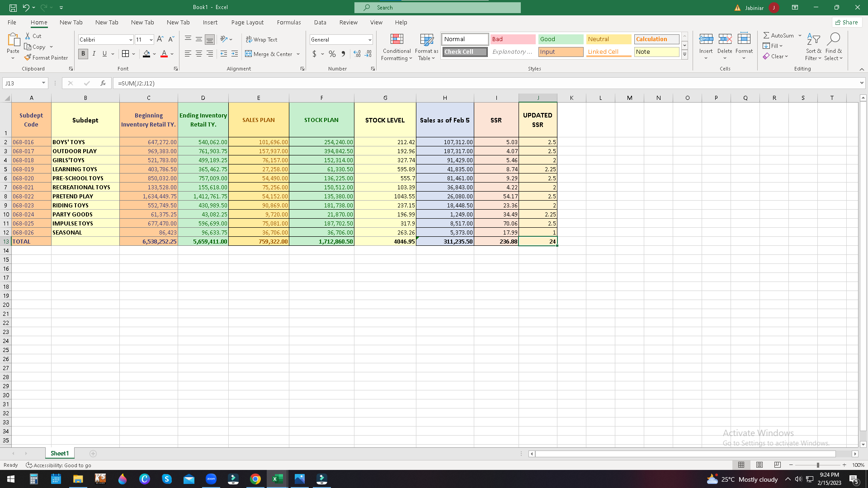Open the General number format dropdown
Viewport: 868px width, 488px height.
point(370,40)
